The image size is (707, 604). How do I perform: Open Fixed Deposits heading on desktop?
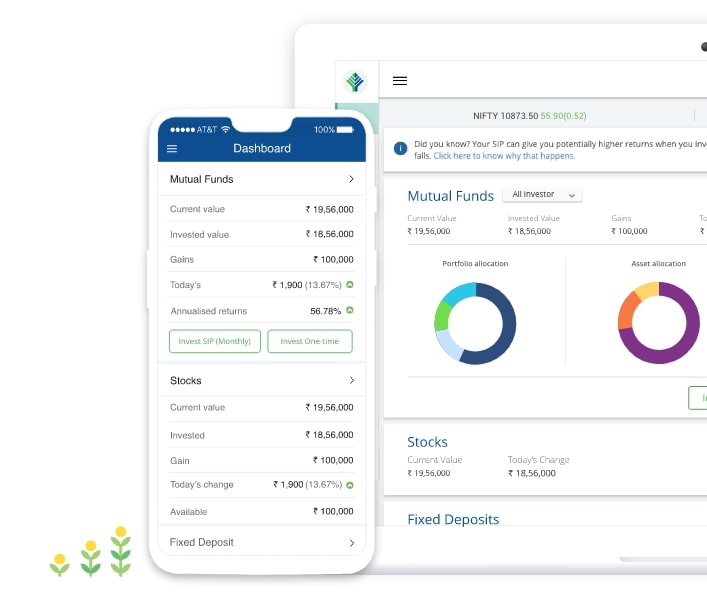click(453, 520)
